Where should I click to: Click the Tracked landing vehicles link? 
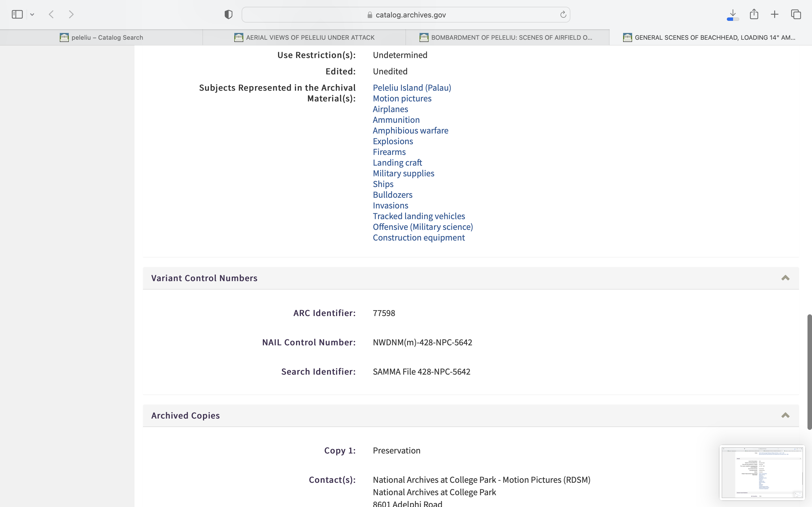[419, 216]
